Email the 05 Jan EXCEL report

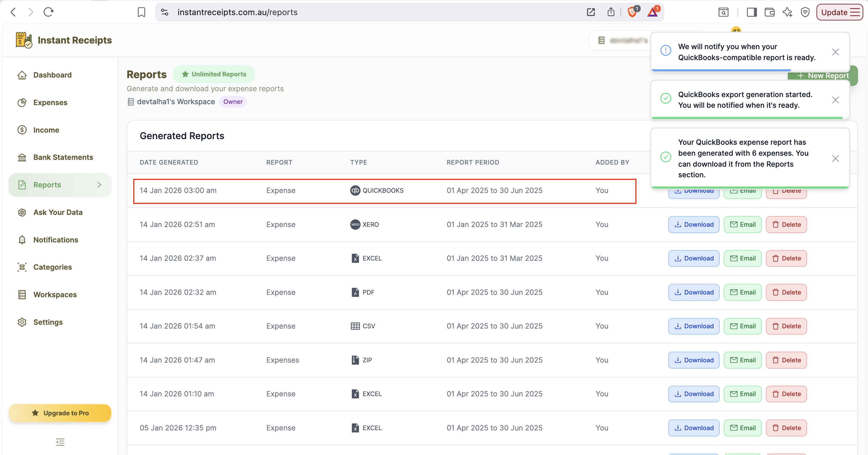743,428
